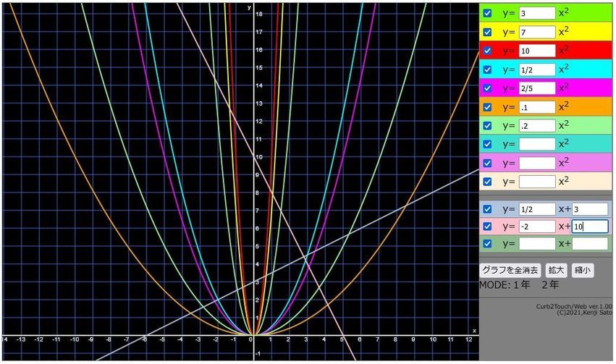
Task: Click y-axis label 3
Action: [x=257, y=282]
